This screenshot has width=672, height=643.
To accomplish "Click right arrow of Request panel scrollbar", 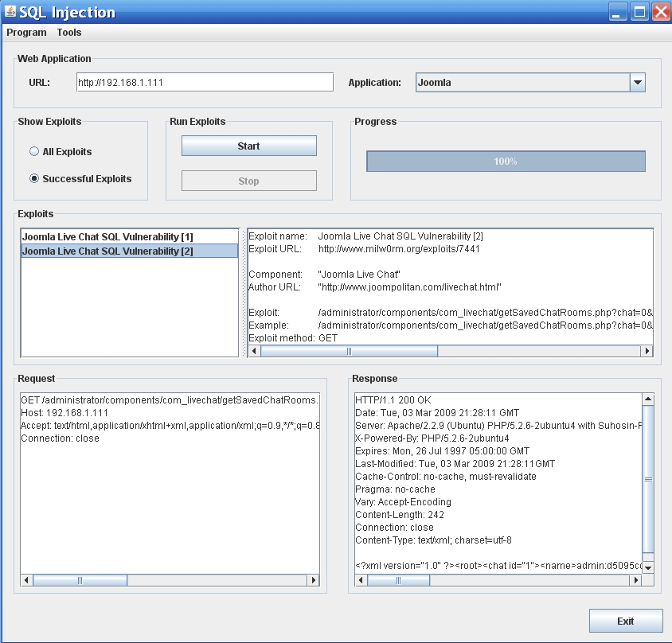I will [x=313, y=580].
